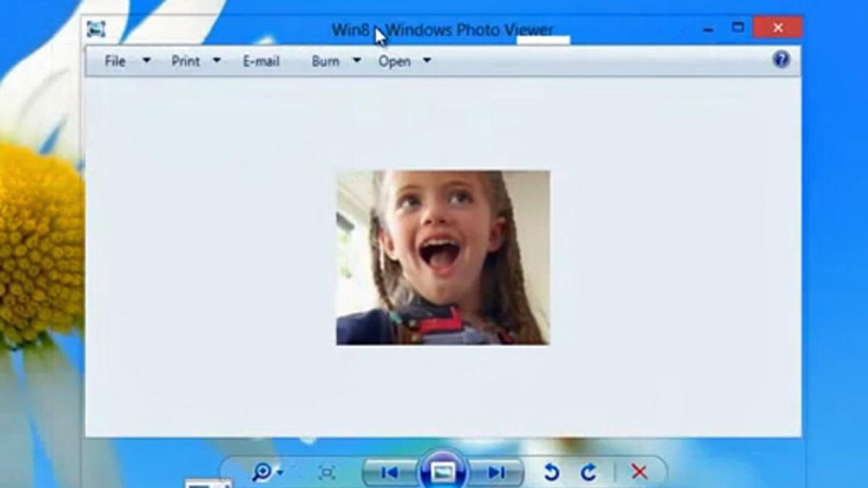Viewport: 868px width, 488px height.
Task: Open the Help question mark icon
Action: 780,60
